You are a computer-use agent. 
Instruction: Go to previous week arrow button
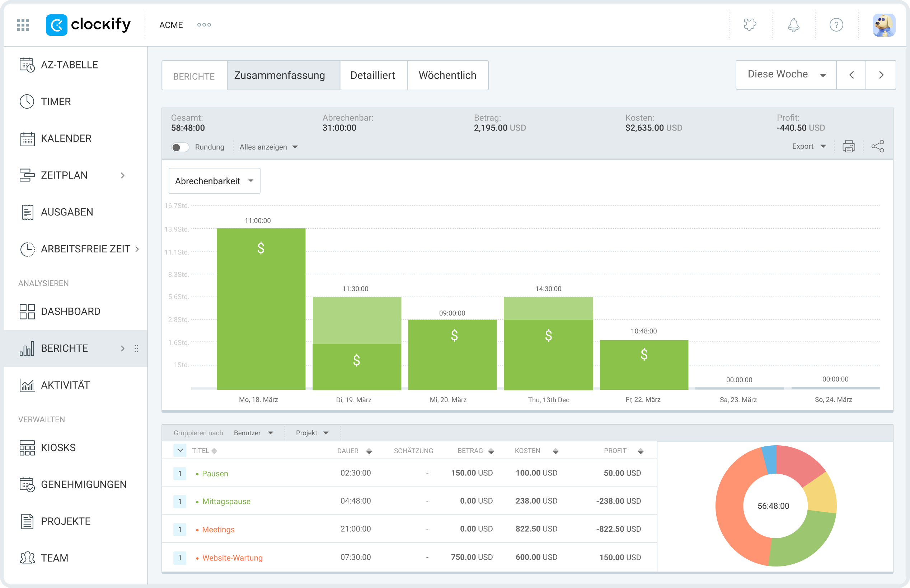point(851,75)
